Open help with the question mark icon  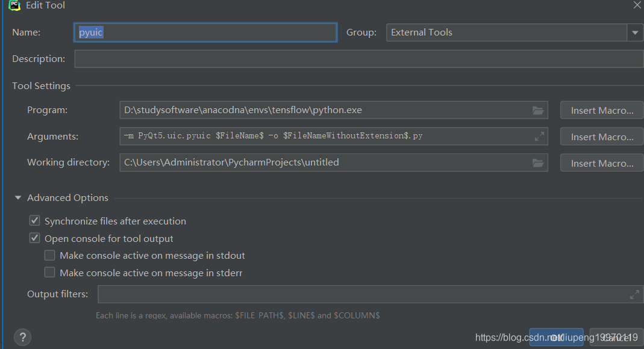22,337
